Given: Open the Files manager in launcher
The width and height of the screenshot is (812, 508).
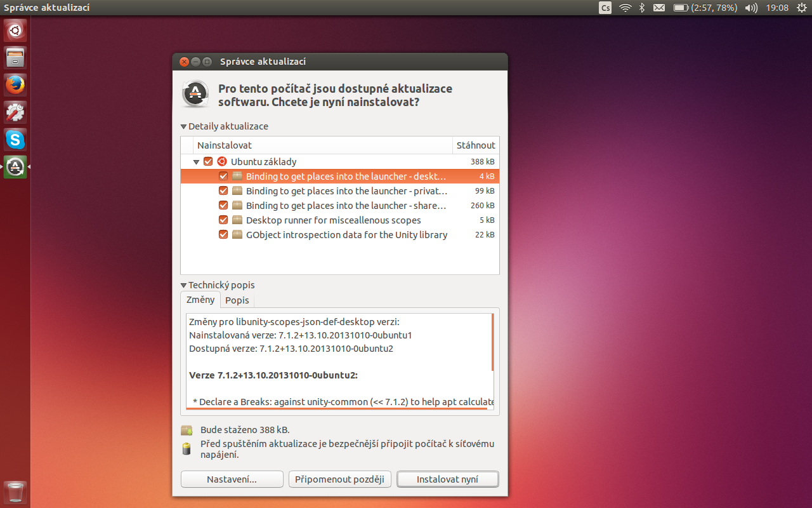Looking at the screenshot, I should pyautogui.click(x=15, y=58).
